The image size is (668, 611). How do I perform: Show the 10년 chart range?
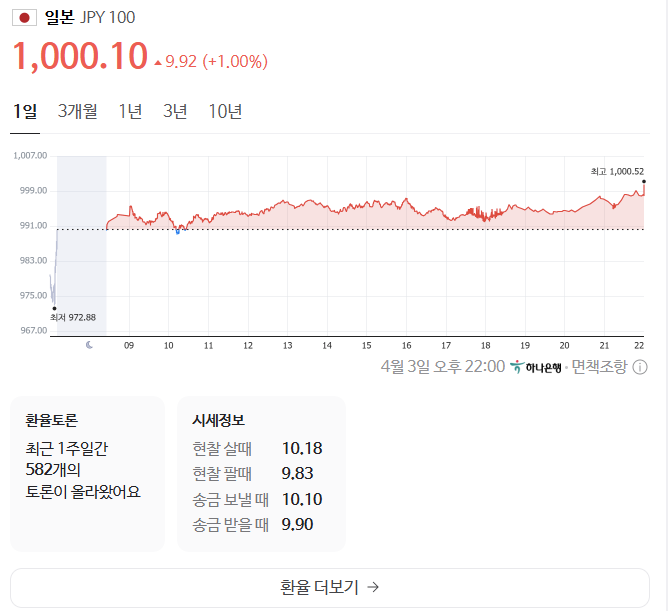[x=225, y=112]
